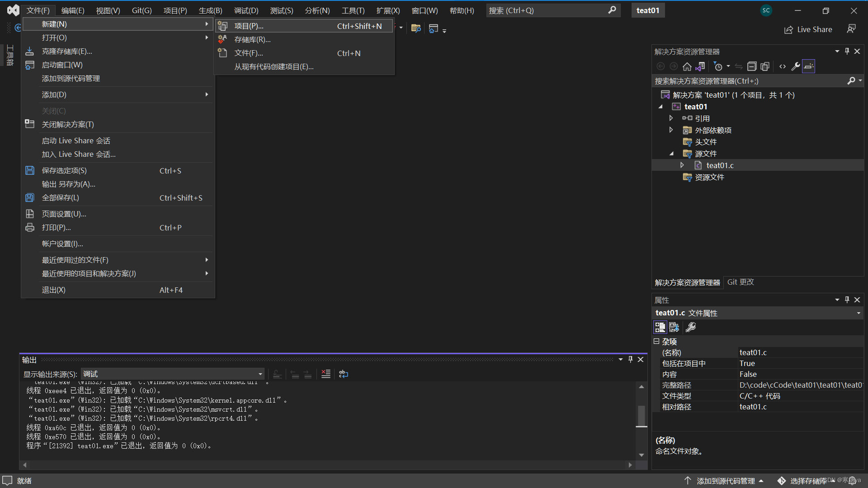868x488 pixels.
Task: Pin the Properties panel
Action: pyautogui.click(x=847, y=300)
